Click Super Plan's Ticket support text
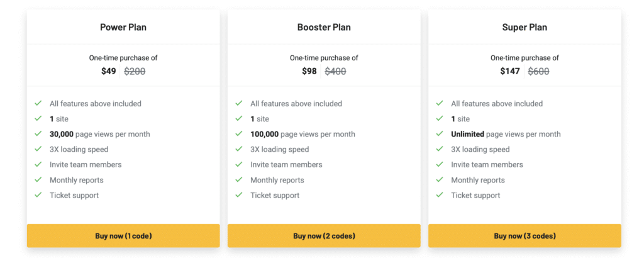 (x=475, y=195)
